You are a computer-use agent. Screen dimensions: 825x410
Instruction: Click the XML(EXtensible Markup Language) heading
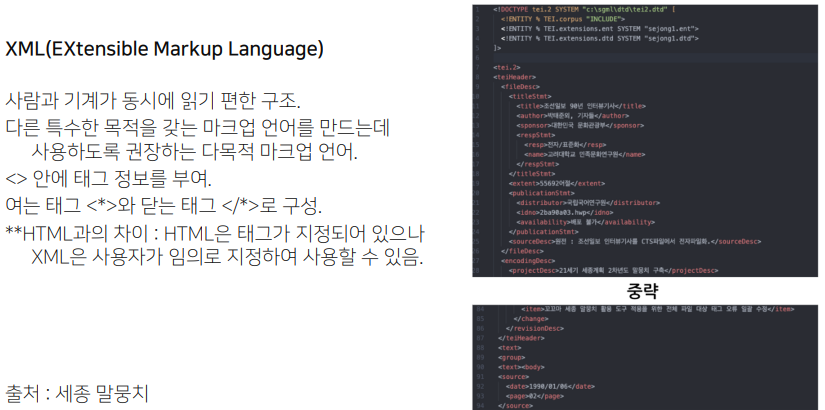click(x=165, y=49)
